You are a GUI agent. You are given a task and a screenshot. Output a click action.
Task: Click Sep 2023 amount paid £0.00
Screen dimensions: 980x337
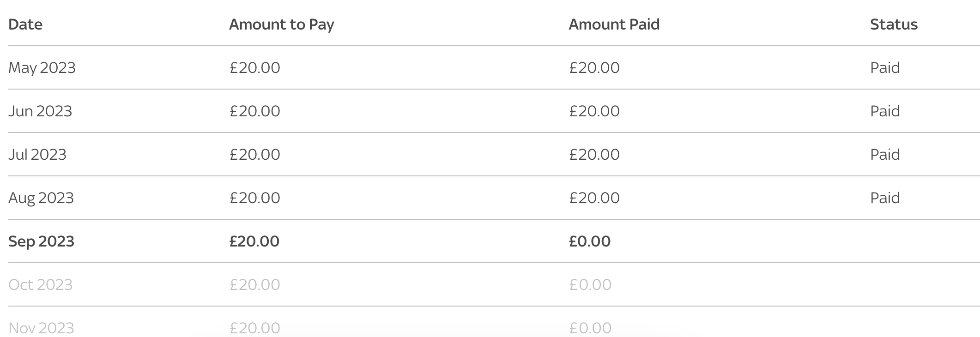[x=590, y=241]
